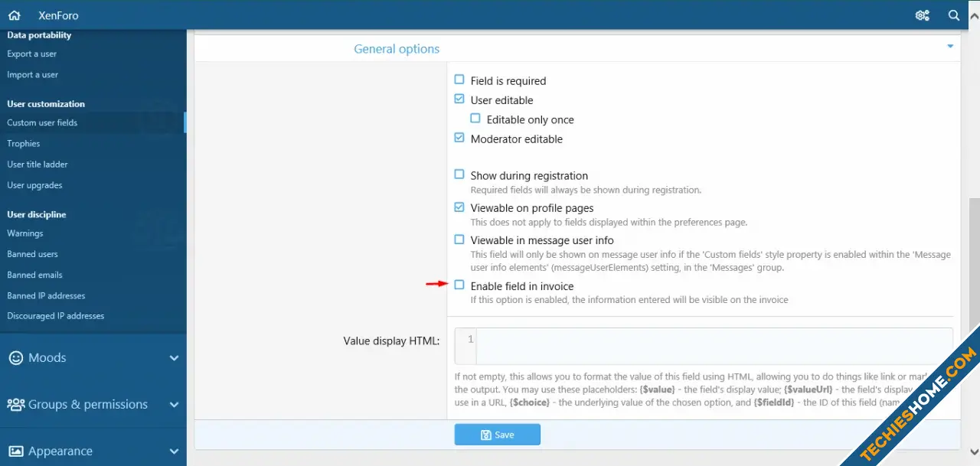980x466 pixels.
Task: Go to Banned users page
Action: (x=32, y=254)
